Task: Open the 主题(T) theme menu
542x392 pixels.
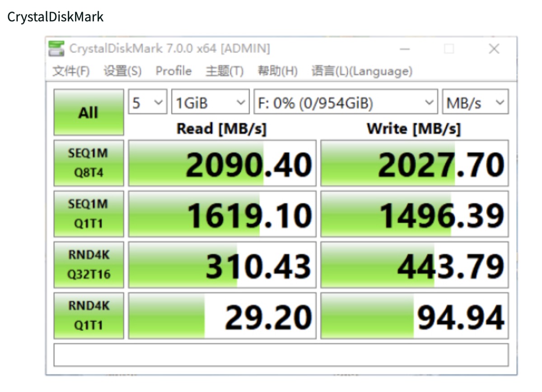Action: pyautogui.click(x=224, y=71)
